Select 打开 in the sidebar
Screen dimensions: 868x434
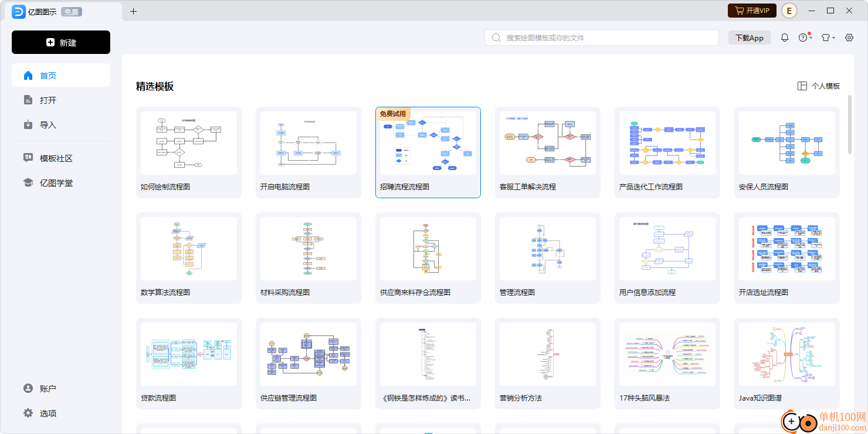pyautogui.click(x=61, y=100)
